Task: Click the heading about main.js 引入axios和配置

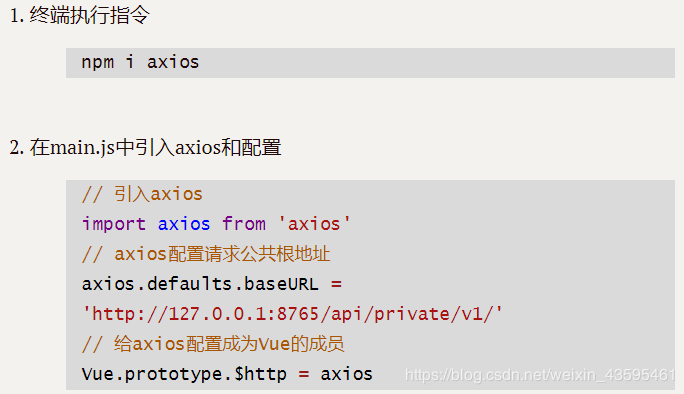Action: pos(155,147)
